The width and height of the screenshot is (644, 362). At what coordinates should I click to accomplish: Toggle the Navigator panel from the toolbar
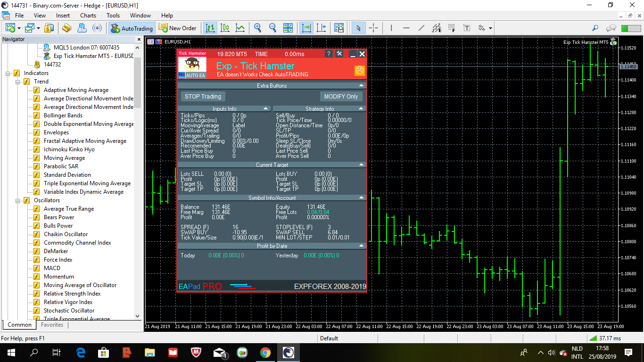click(x=66, y=28)
